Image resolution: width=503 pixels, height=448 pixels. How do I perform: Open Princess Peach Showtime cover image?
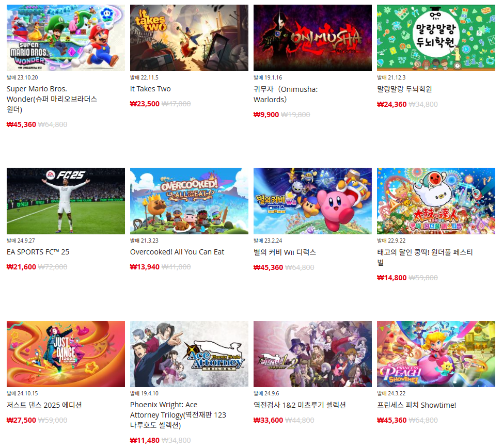[436, 354]
